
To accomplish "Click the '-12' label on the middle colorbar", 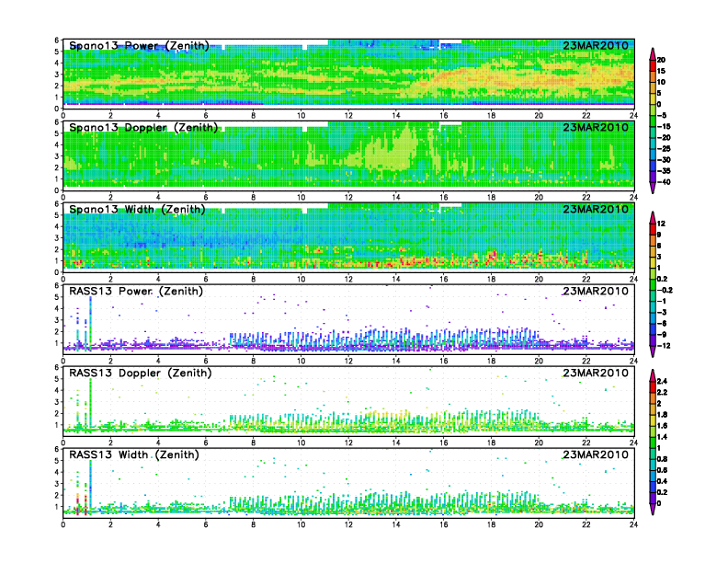I will click(x=663, y=346).
